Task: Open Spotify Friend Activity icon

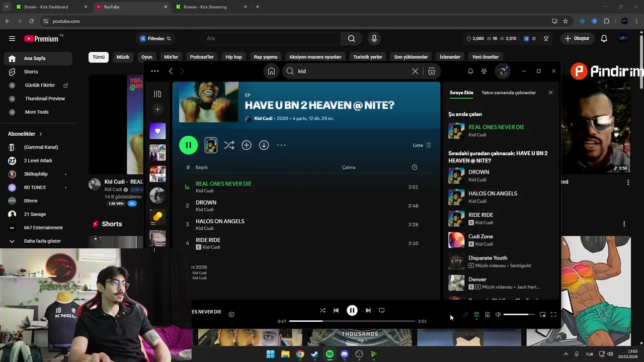Action: [x=484, y=71]
